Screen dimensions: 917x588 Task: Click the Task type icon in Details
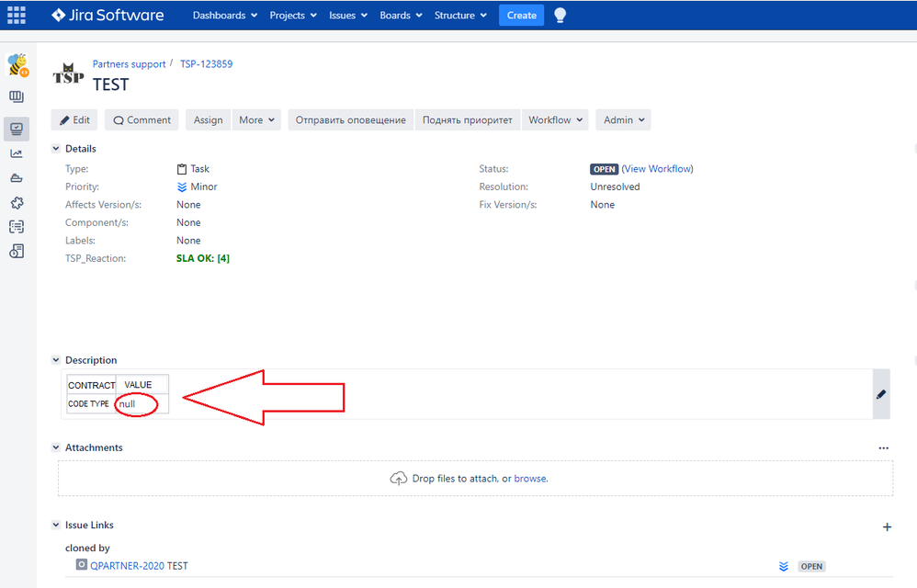coord(182,169)
